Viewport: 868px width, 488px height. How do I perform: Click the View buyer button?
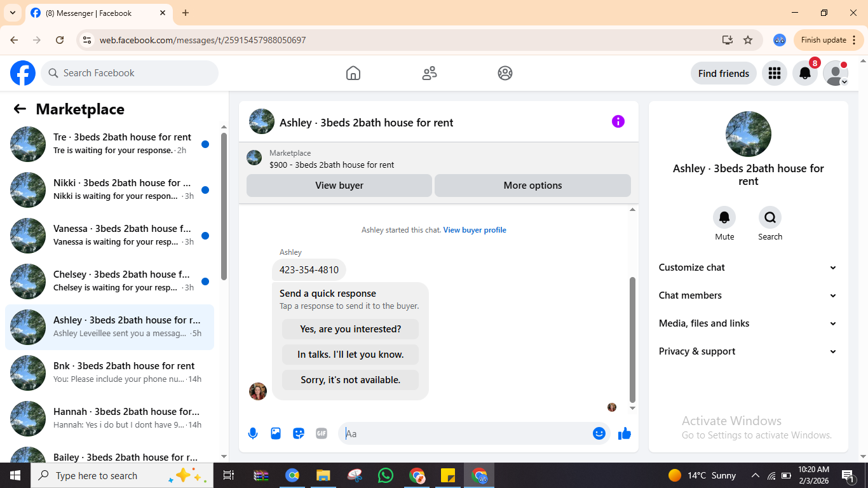point(339,186)
